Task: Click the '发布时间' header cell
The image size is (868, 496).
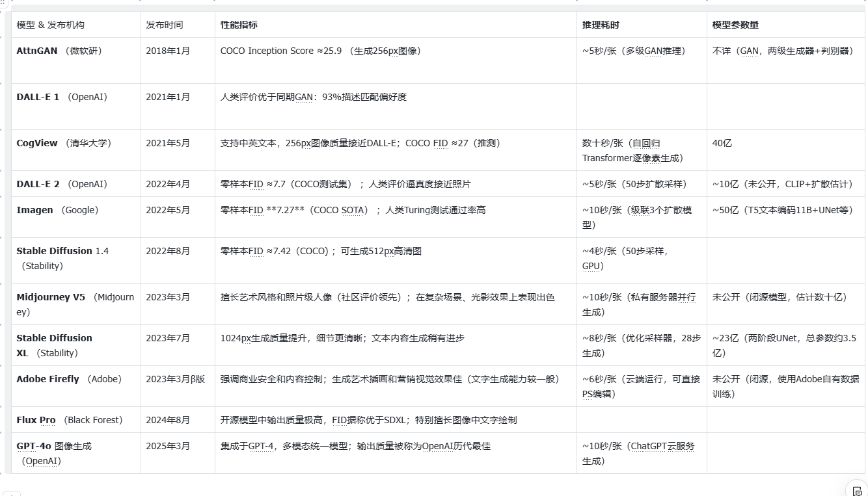Action: click(178, 25)
